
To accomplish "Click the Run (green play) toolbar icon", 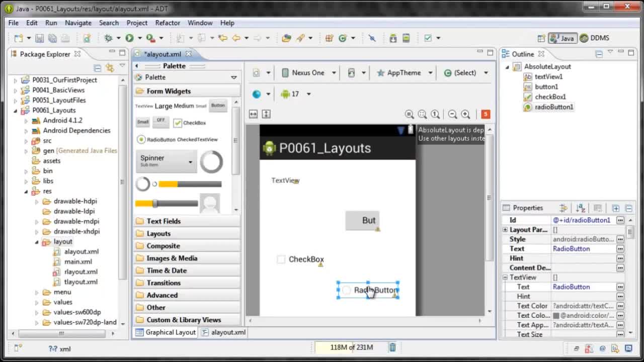I will click(x=129, y=38).
